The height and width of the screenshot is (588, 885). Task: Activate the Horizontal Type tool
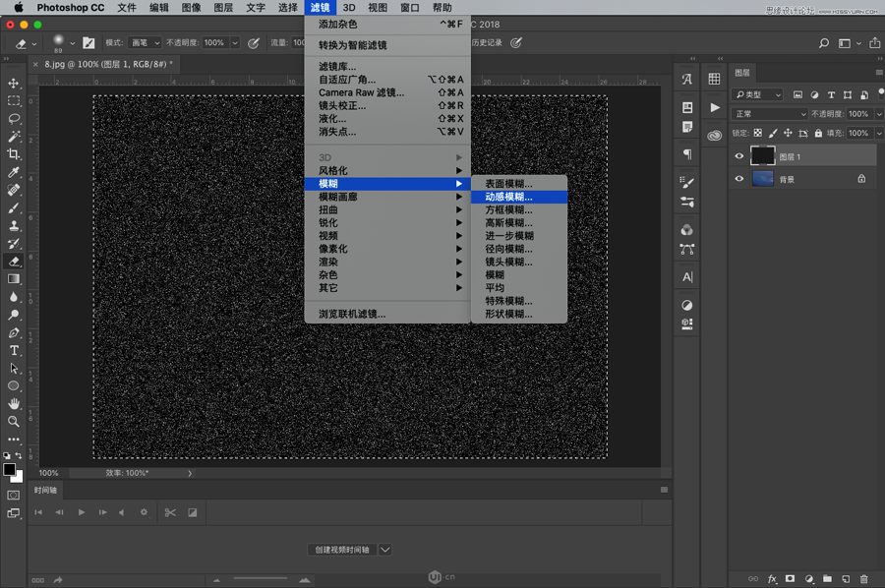[14, 350]
